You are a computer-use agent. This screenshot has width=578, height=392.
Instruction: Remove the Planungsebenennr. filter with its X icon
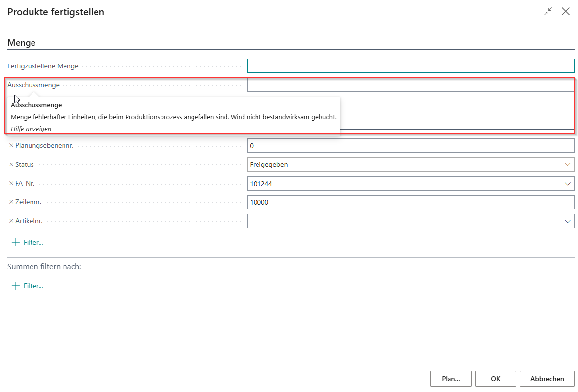pos(11,146)
